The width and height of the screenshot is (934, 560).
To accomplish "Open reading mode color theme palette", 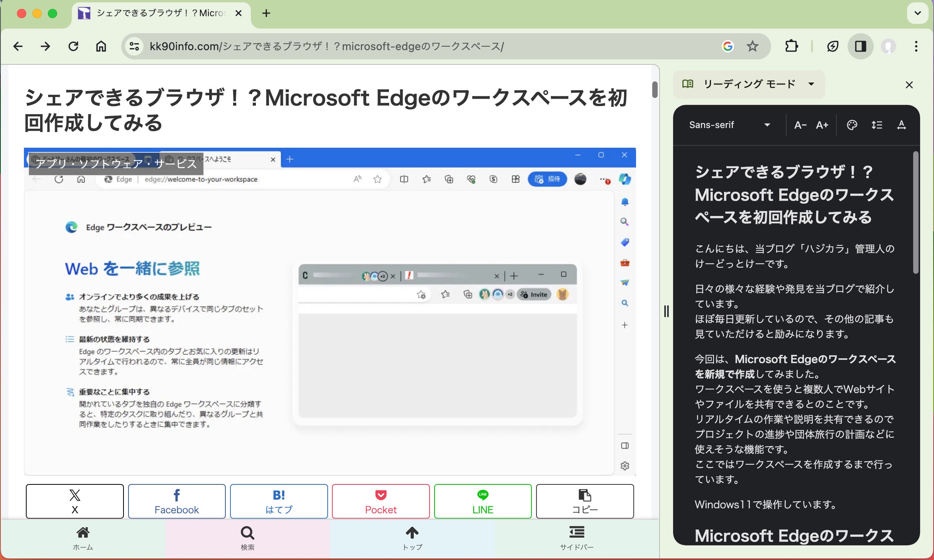I will [x=852, y=125].
